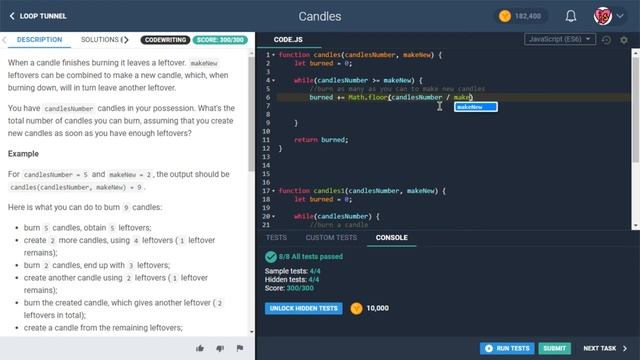640x360 pixels.
Task: Open the Custom Tests tab
Action: [331, 238]
